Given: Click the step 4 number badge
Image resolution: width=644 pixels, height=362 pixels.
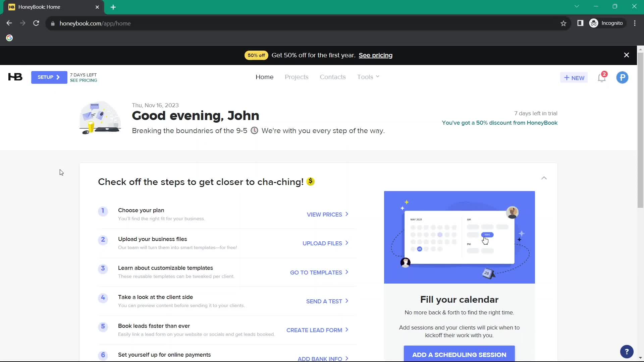Looking at the screenshot, I should pyautogui.click(x=103, y=298).
